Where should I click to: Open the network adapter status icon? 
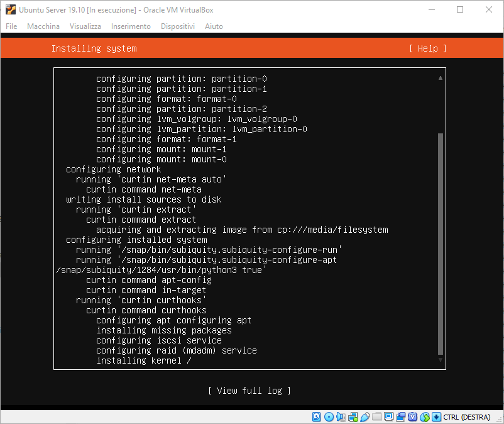click(353, 417)
